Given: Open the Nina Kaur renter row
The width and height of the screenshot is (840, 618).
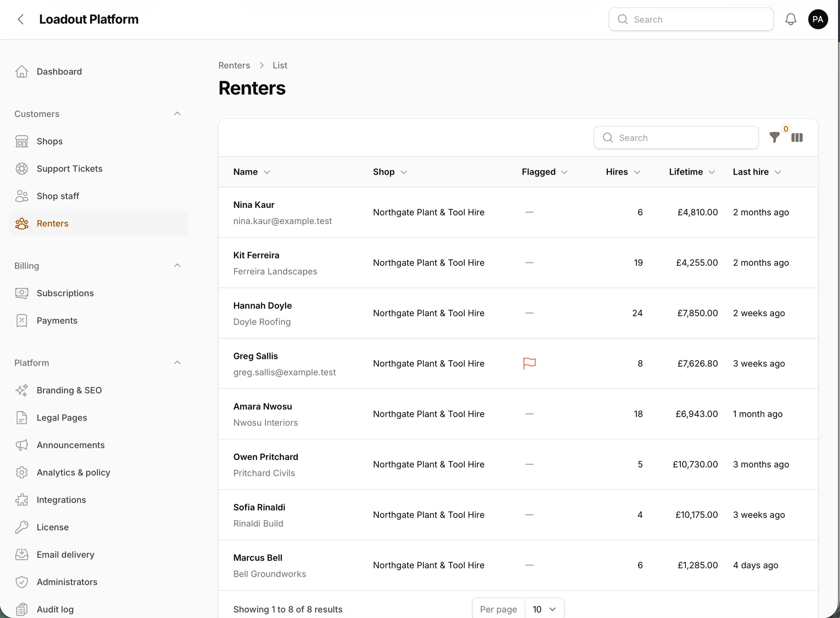Looking at the screenshot, I should [x=518, y=212].
